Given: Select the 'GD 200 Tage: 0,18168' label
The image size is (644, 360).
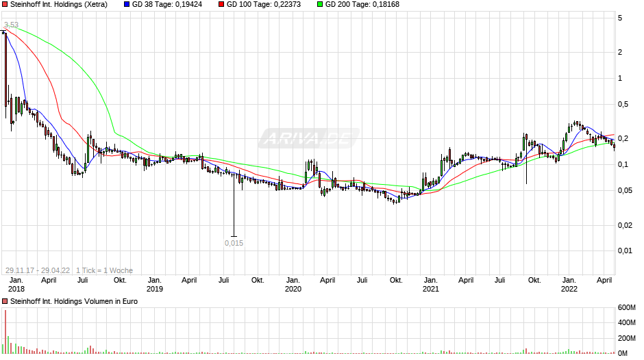Looking at the screenshot, I should click(362, 5).
